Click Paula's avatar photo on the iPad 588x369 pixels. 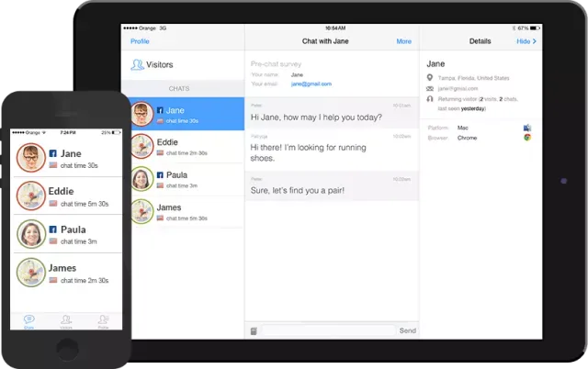(x=142, y=179)
